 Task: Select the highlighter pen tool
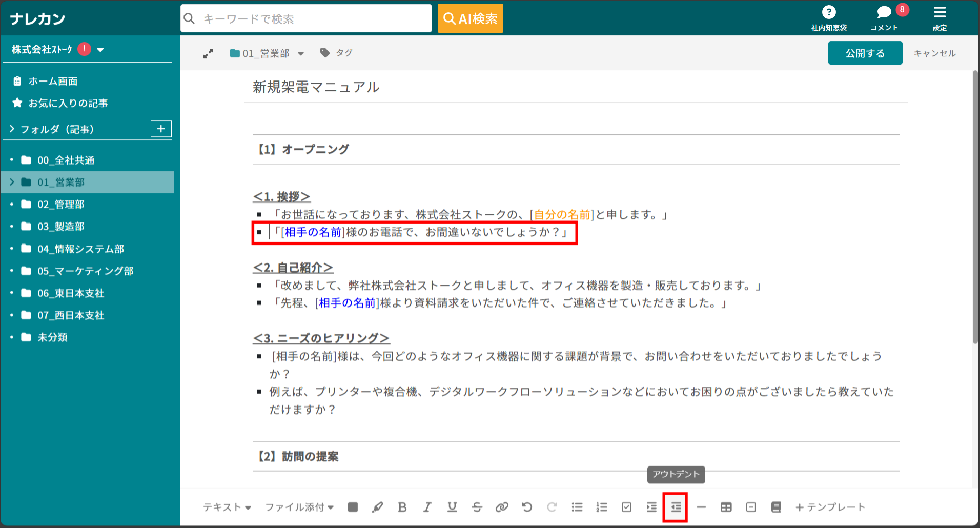(378, 507)
